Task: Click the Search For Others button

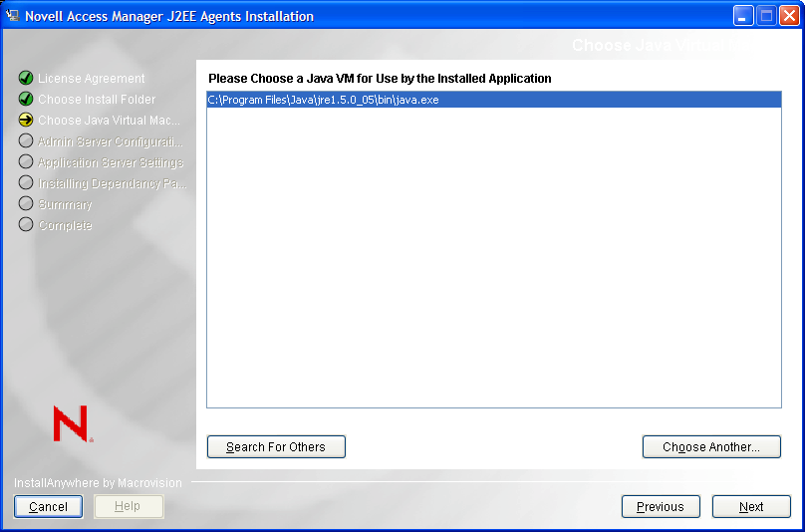Action: coord(276,446)
